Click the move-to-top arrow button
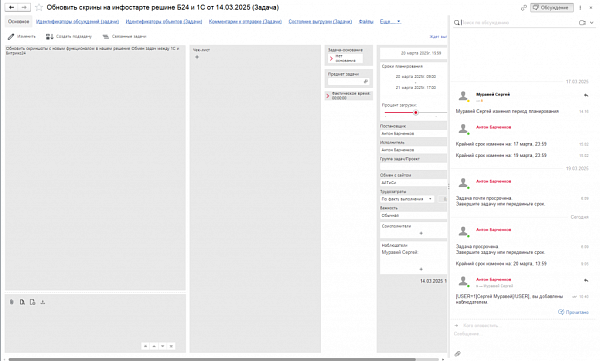The width and height of the screenshot is (600, 361). click(x=145, y=346)
